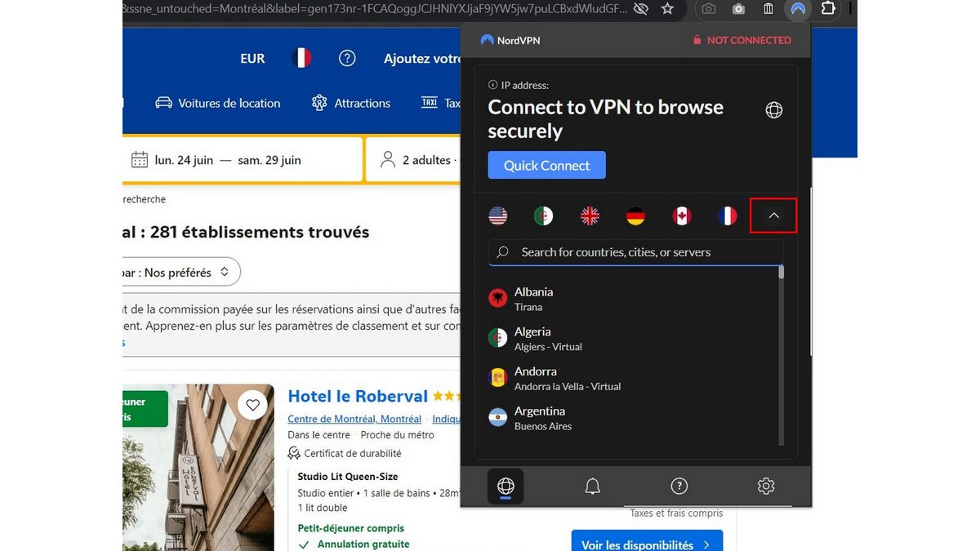Connect to United States flag shortcut
This screenshot has width=980, height=551.
497,216
